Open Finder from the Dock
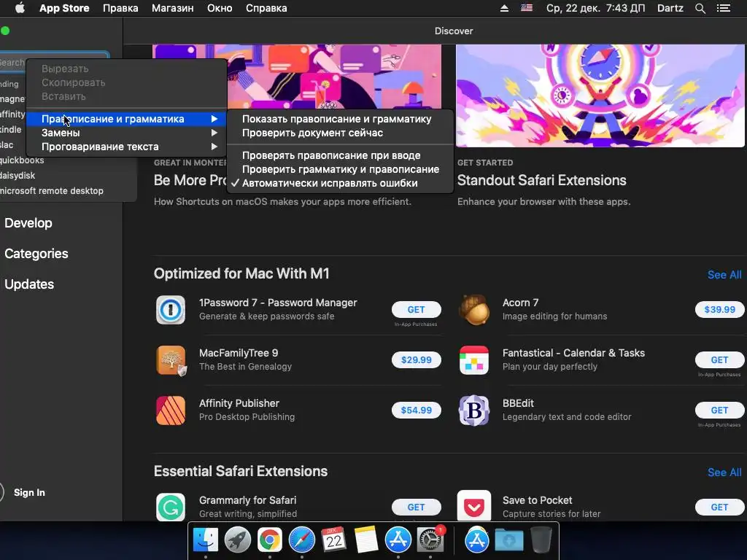The image size is (747, 560). (x=206, y=540)
